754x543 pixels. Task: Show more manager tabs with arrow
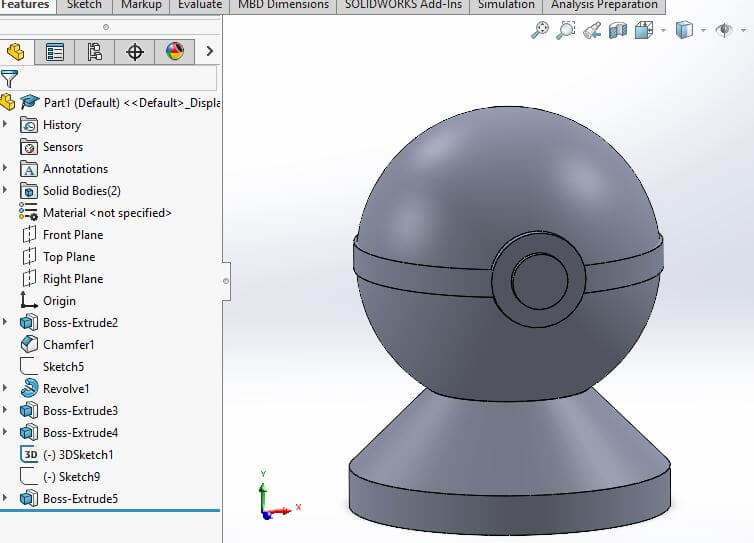209,51
